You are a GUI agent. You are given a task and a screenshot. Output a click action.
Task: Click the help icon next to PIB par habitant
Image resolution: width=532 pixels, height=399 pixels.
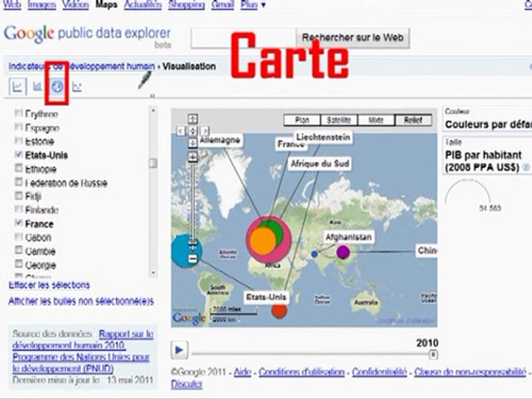(526, 167)
